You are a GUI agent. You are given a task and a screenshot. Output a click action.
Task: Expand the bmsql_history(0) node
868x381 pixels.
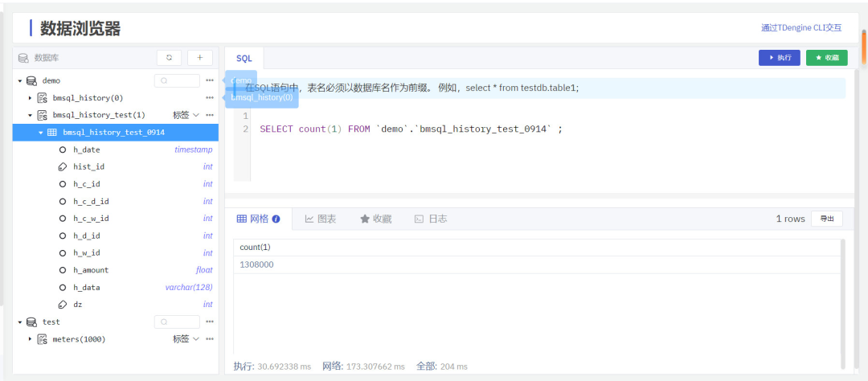31,98
